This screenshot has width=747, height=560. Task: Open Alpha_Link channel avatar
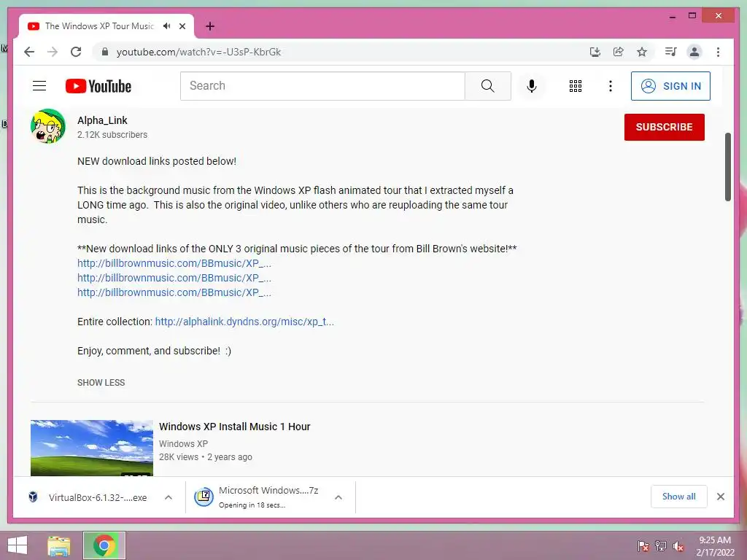tap(48, 126)
